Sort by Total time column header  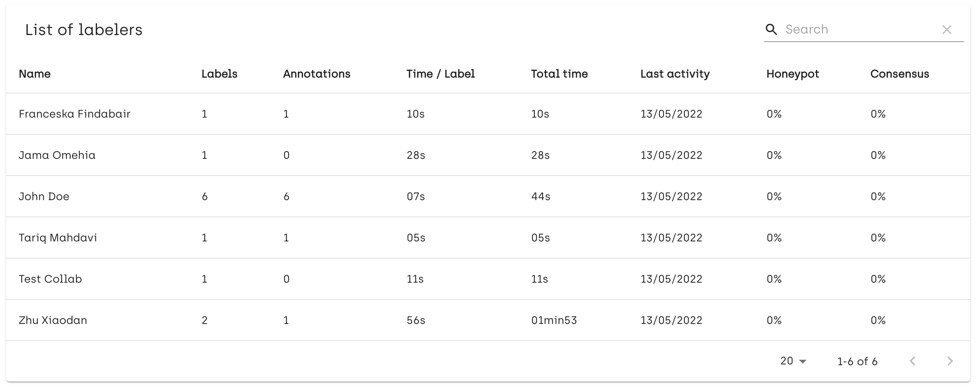point(559,74)
